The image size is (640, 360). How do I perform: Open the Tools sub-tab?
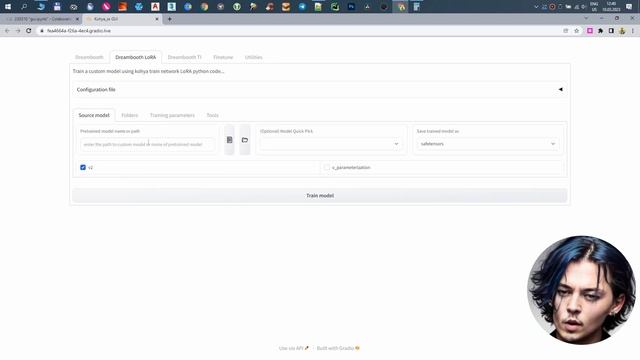pos(213,115)
